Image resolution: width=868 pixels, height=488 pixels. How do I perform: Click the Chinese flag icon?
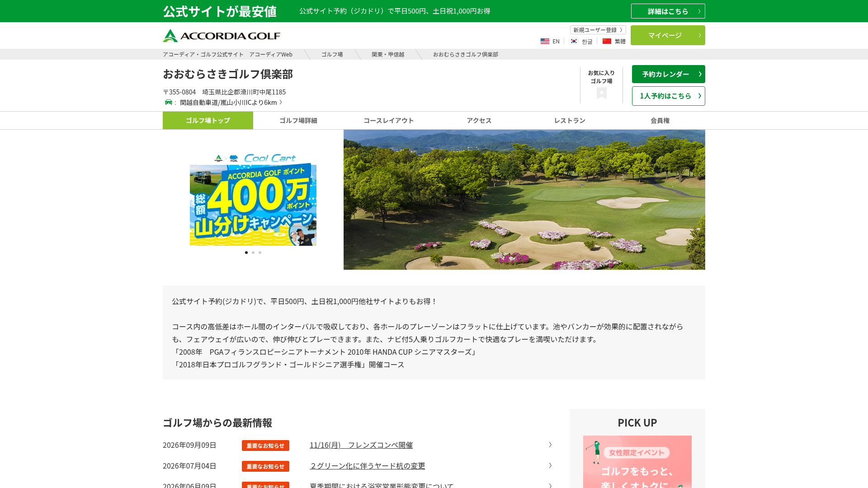click(607, 41)
